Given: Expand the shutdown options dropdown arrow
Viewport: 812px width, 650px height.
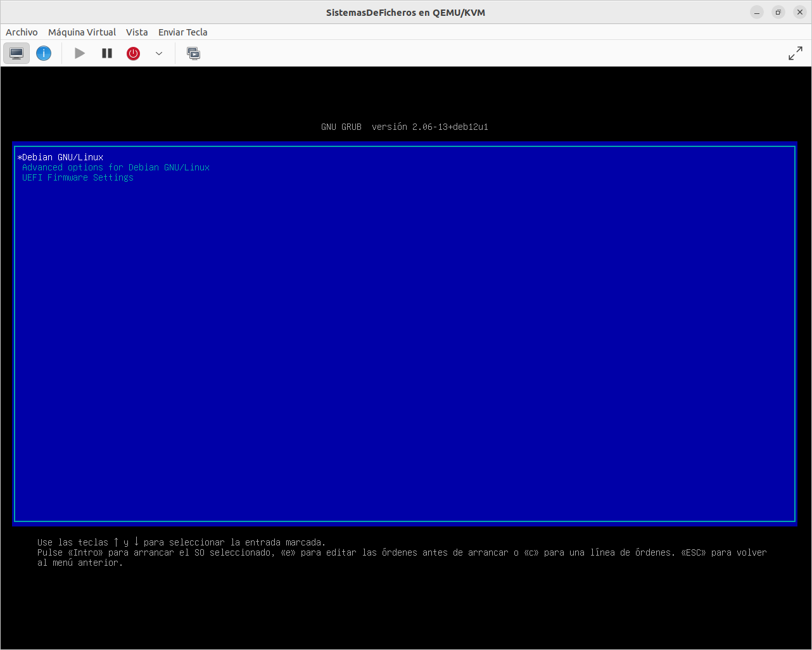Looking at the screenshot, I should [x=159, y=54].
